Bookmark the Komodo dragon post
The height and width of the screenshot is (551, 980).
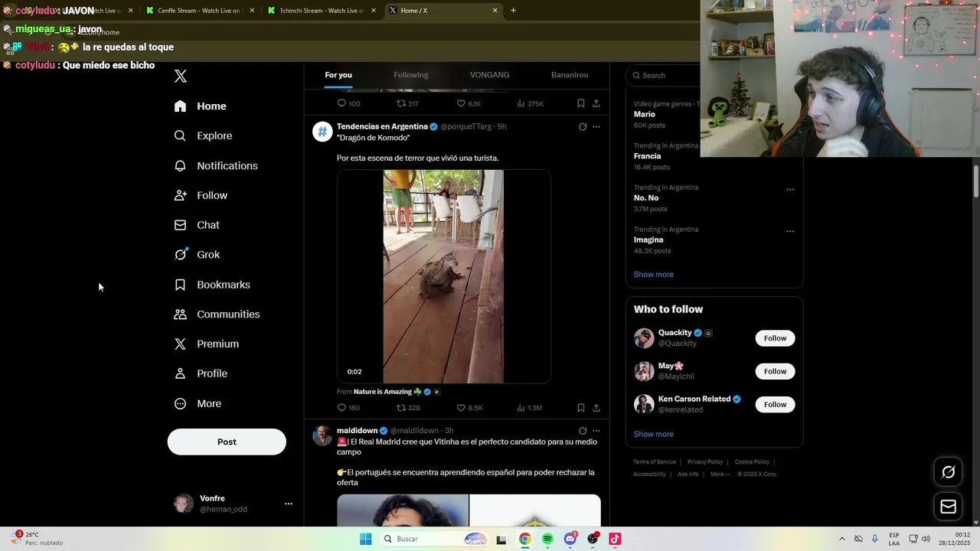coord(581,408)
